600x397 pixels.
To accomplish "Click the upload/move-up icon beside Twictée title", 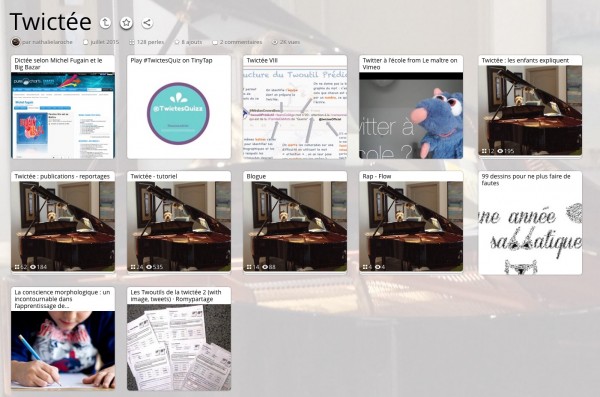I will pos(105,23).
